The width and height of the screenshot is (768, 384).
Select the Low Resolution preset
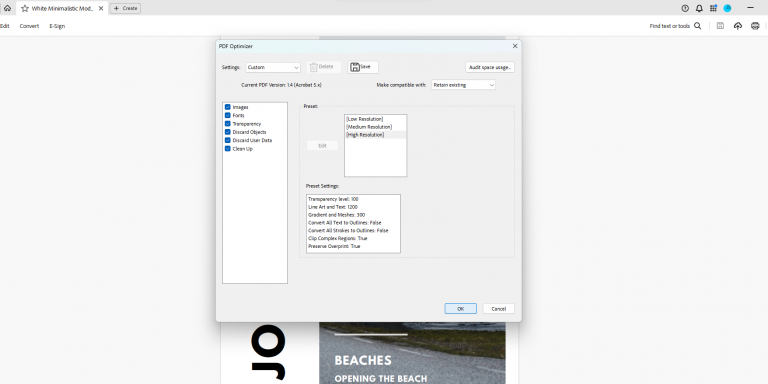[364, 119]
